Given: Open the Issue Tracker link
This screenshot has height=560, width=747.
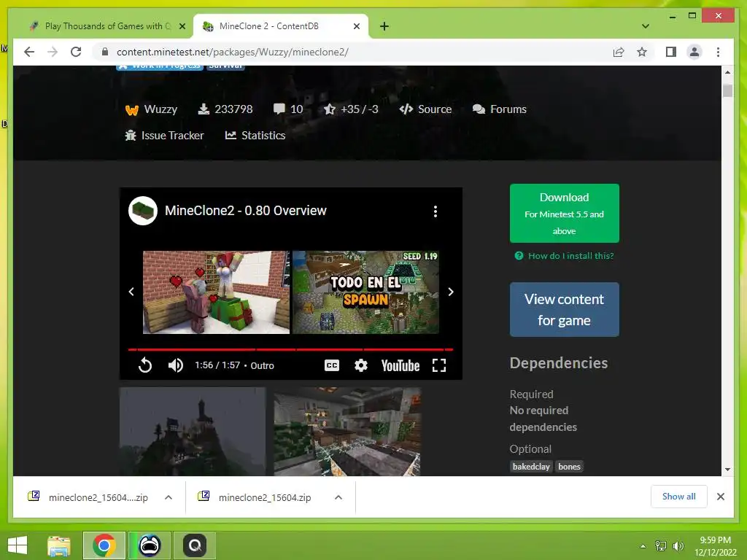Looking at the screenshot, I should pyautogui.click(x=164, y=135).
